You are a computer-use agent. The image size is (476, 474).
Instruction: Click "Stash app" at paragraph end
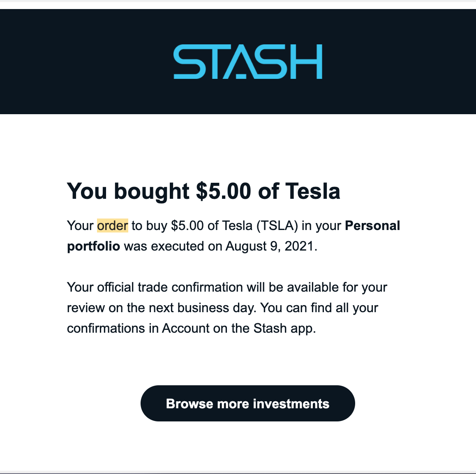point(284,328)
